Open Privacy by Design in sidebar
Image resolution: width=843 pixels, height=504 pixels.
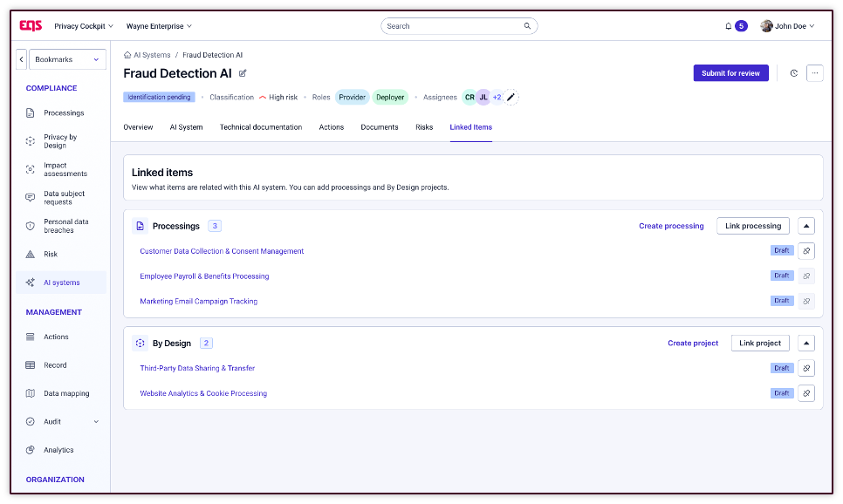61,141
